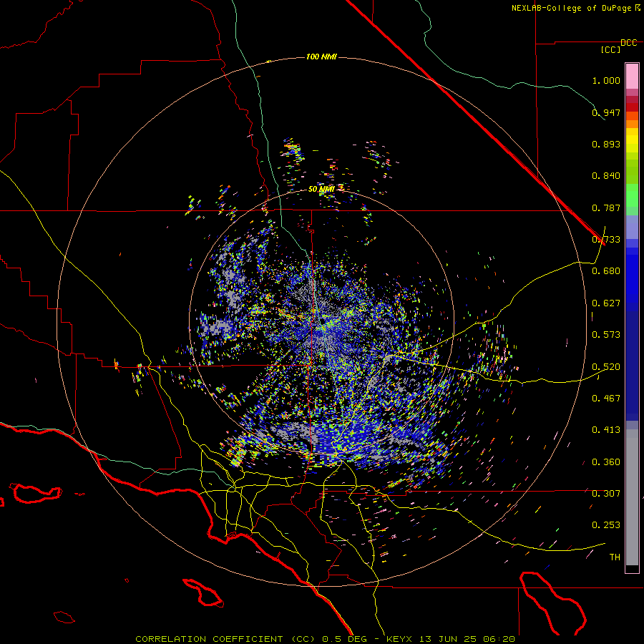Select the 0.520 scale label

tap(606, 367)
